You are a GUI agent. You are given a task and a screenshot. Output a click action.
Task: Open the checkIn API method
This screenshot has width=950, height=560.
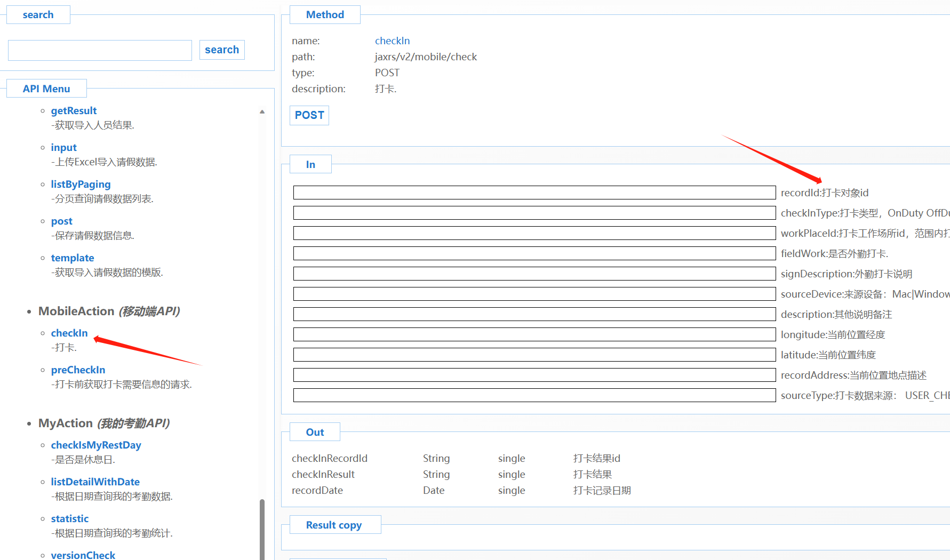click(69, 333)
